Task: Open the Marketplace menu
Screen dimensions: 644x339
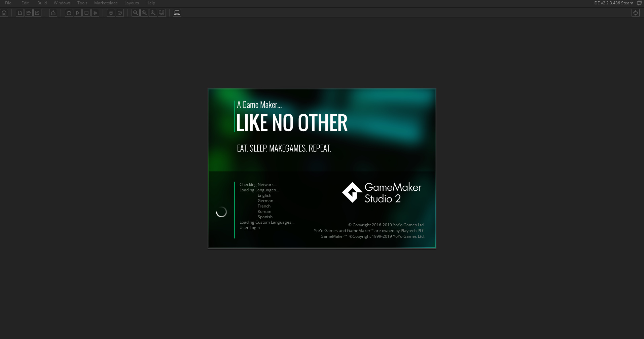Action: 106,3
